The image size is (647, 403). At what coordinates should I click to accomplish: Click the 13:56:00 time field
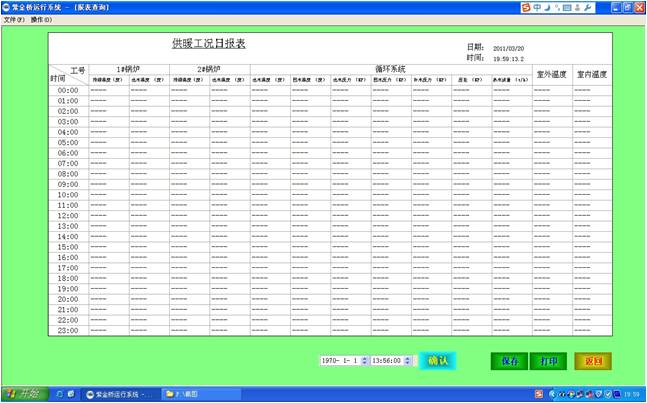(385, 360)
